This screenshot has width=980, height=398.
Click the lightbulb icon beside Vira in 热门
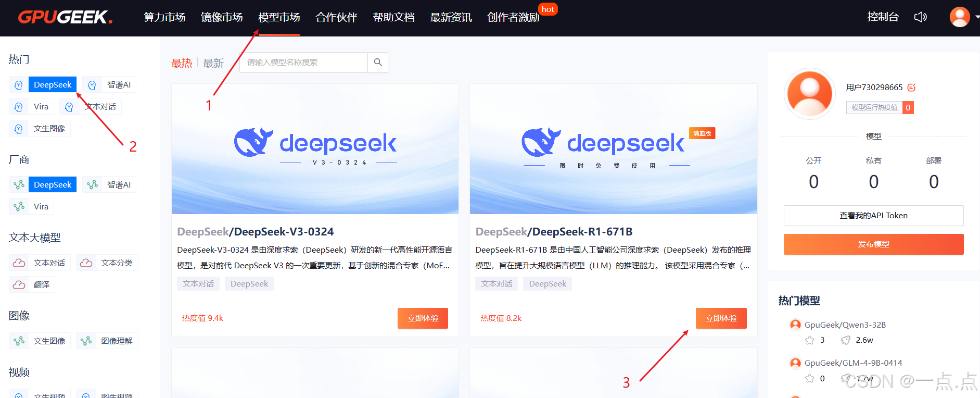point(19,107)
